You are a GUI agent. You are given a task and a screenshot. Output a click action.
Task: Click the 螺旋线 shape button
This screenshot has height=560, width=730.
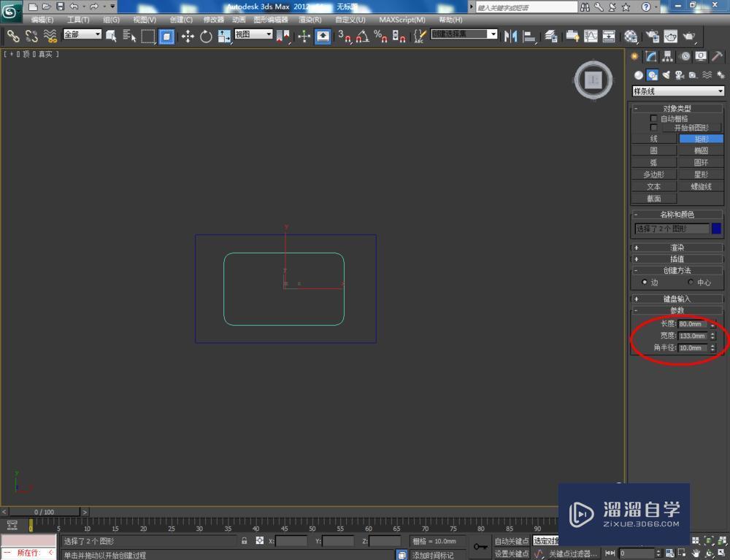(700, 185)
